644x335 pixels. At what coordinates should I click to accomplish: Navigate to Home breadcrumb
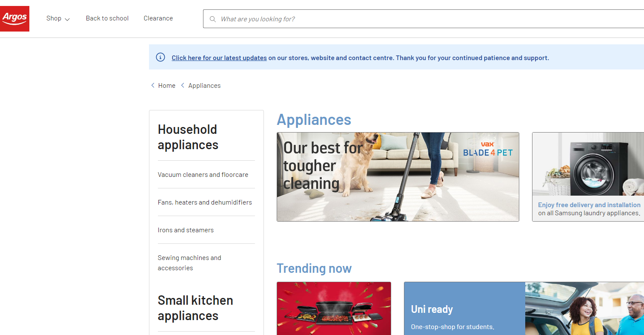tap(167, 86)
